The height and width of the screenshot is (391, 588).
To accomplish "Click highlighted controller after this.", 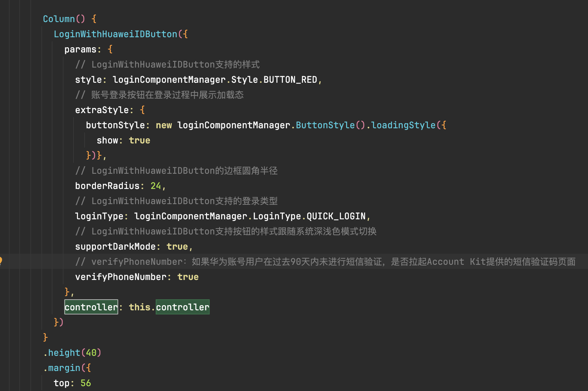I will tap(183, 307).
